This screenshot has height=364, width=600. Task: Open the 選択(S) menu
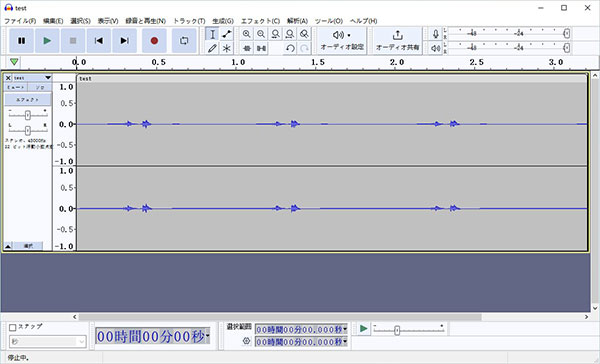tap(80, 21)
